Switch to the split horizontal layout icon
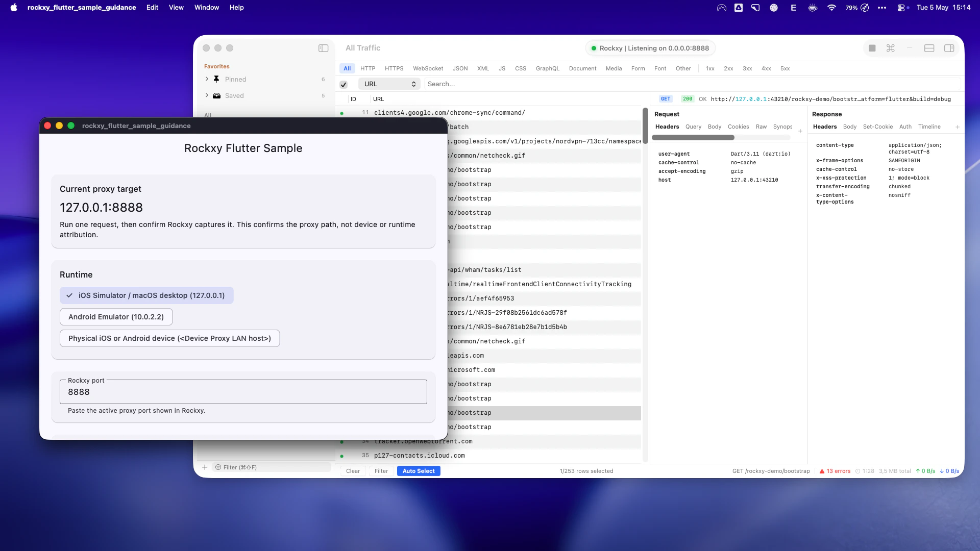The image size is (980, 551). coord(929,48)
